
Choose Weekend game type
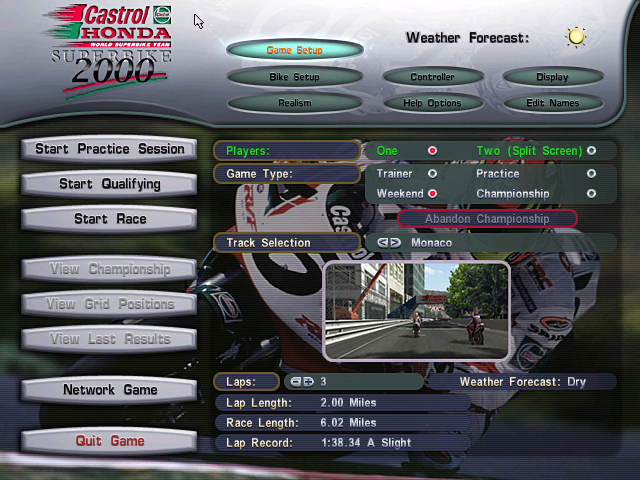coord(432,193)
